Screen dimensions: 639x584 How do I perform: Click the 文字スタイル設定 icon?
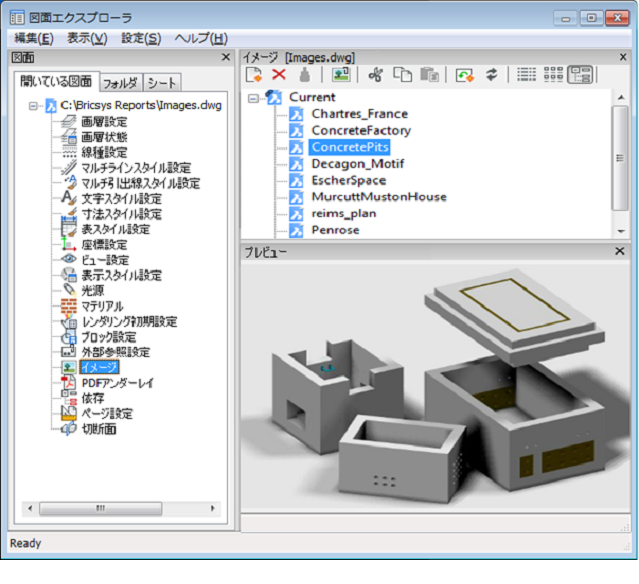click(69, 198)
